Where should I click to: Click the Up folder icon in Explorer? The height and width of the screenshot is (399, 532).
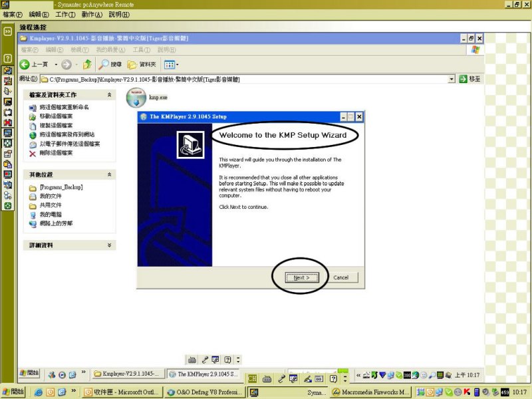pyautogui.click(x=87, y=64)
